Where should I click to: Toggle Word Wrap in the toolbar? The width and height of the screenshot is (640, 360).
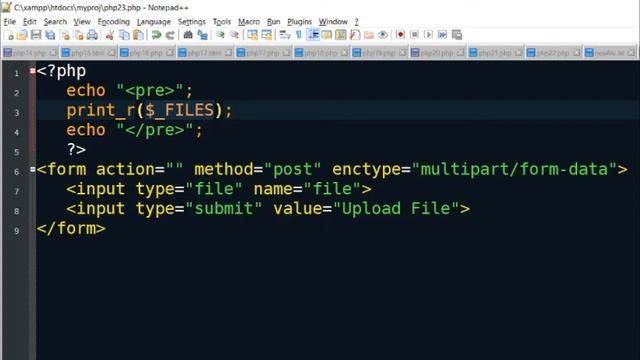point(284,35)
